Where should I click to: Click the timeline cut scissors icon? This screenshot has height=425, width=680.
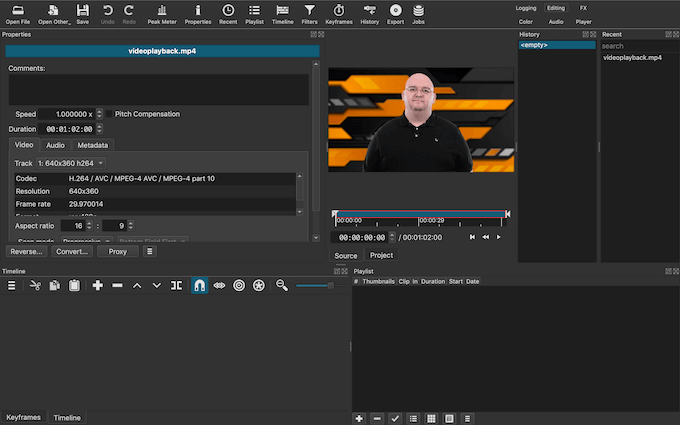point(35,285)
